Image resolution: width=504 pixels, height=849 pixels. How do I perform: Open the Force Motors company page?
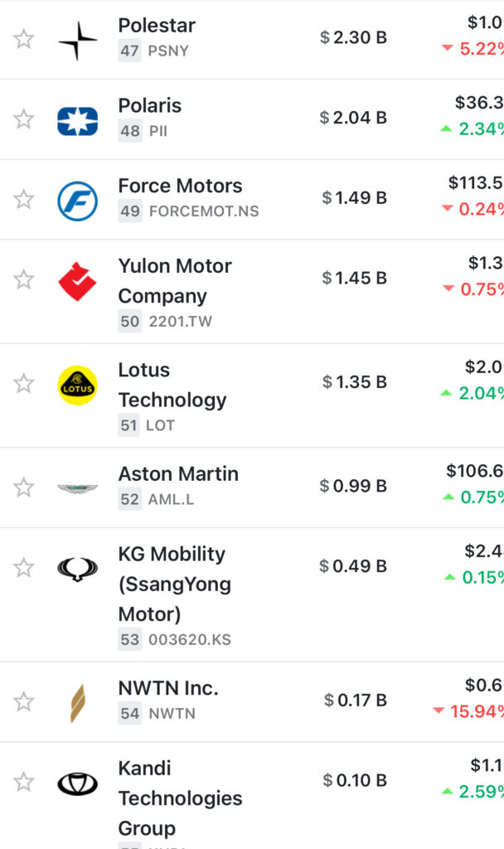point(180,186)
